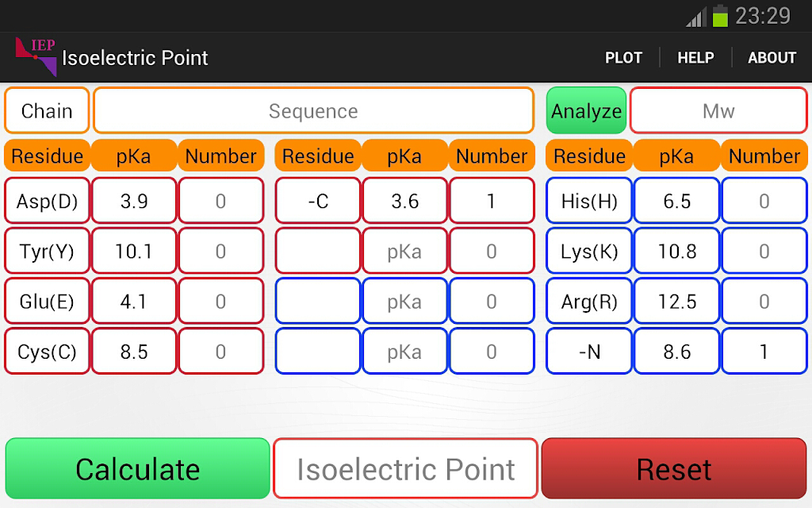Click the Calculate button
812x508 pixels.
click(138, 468)
